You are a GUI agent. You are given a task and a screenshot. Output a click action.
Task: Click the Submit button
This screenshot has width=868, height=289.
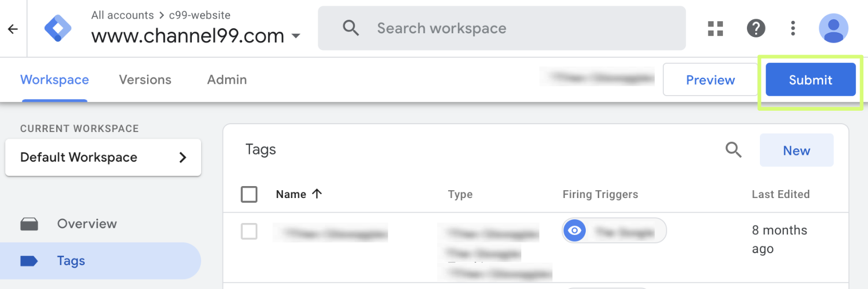tap(810, 80)
